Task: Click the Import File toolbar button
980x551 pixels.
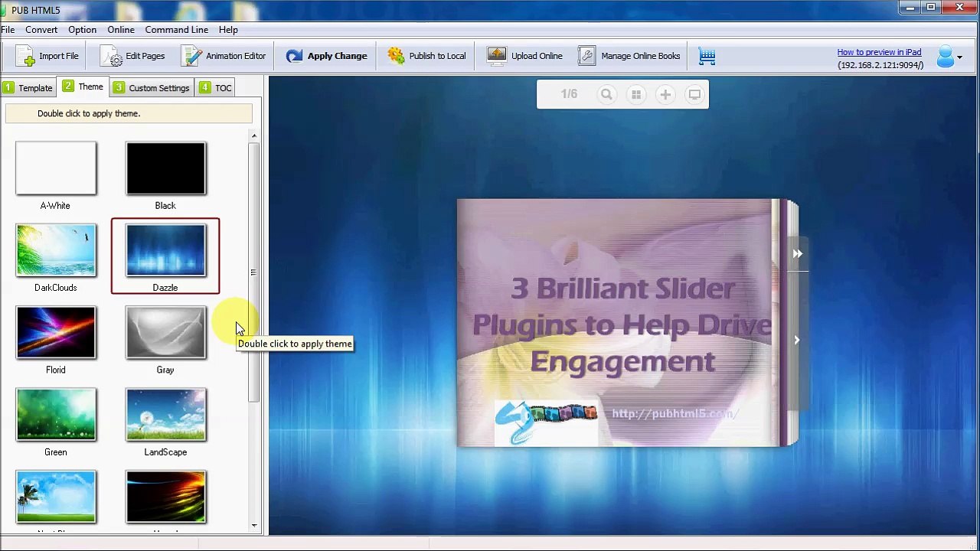Action: (x=47, y=56)
